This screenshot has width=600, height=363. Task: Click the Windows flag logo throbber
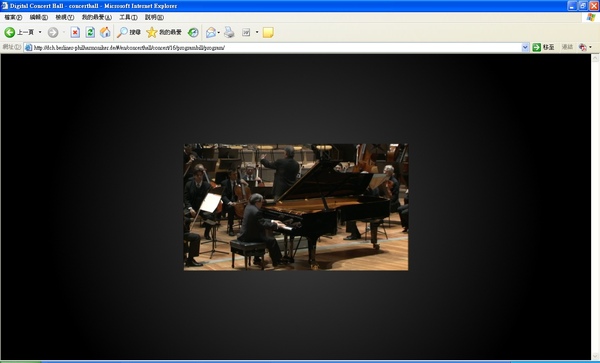click(591, 18)
